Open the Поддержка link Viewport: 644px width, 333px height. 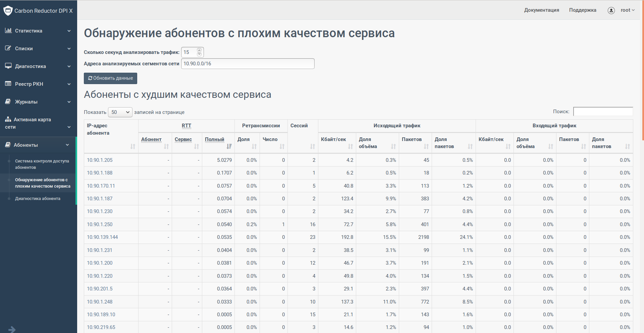click(x=583, y=10)
